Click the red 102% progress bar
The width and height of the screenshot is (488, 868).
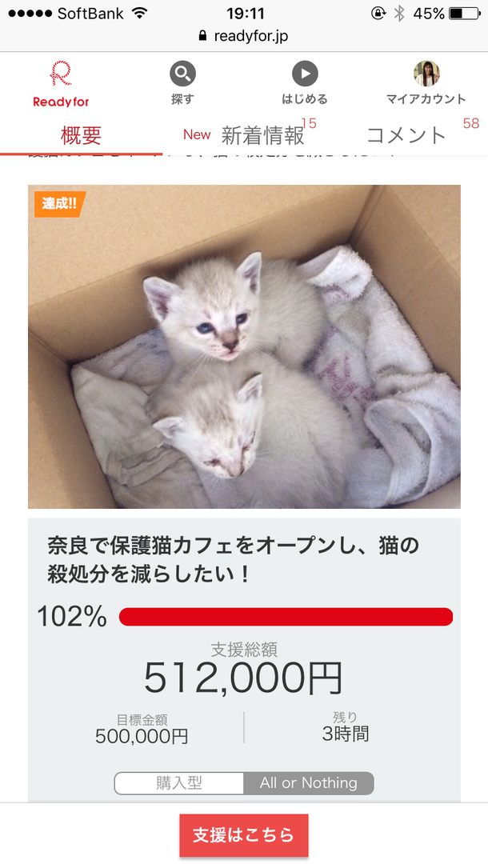tap(286, 617)
